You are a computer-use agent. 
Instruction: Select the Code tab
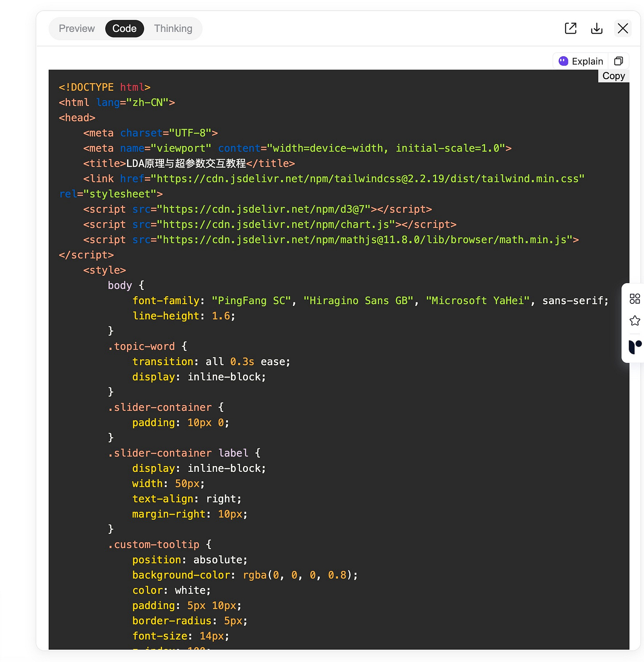(124, 29)
